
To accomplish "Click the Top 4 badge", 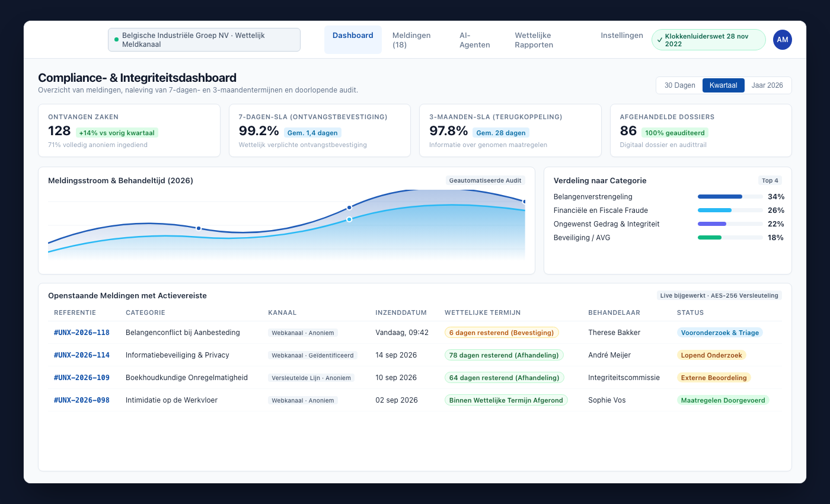I will point(770,180).
